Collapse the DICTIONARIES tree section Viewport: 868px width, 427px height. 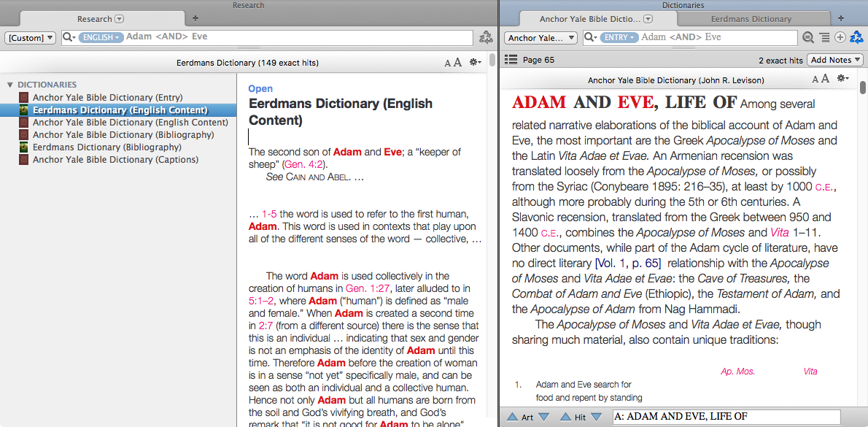point(9,85)
